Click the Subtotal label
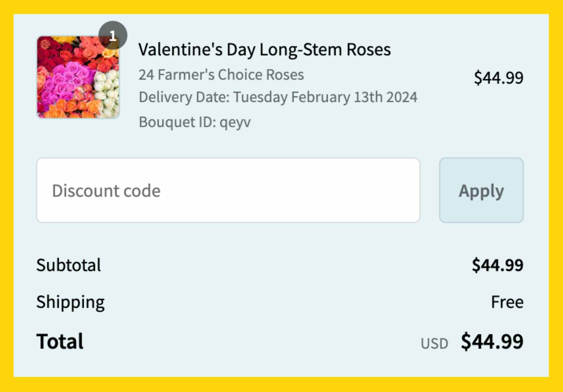Screen dimensions: 563x392 [x=69, y=264]
